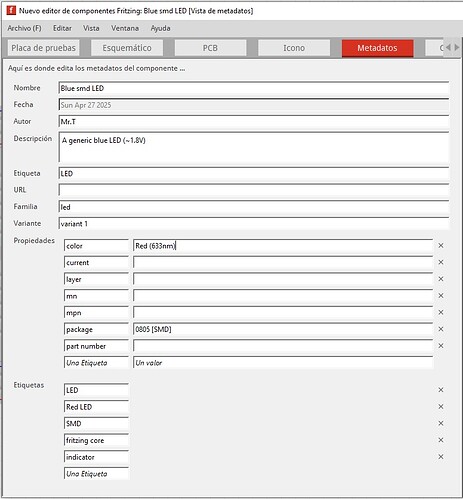Click the layer property name field

(x=96, y=279)
